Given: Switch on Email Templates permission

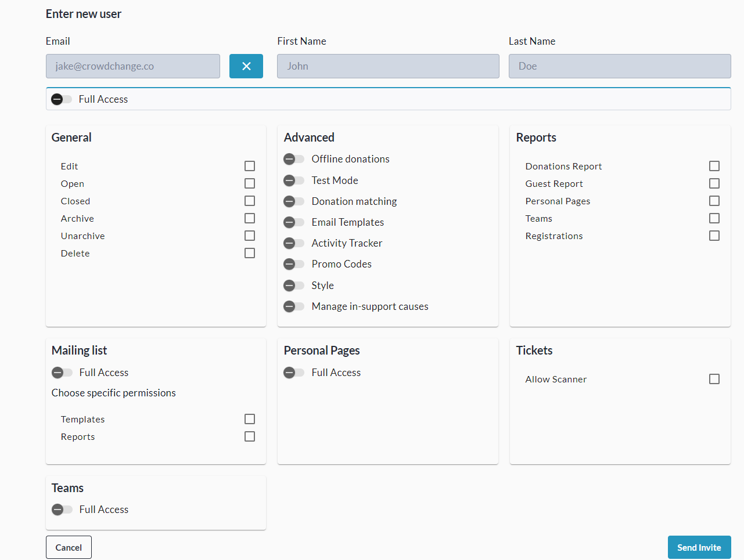Looking at the screenshot, I should point(294,222).
